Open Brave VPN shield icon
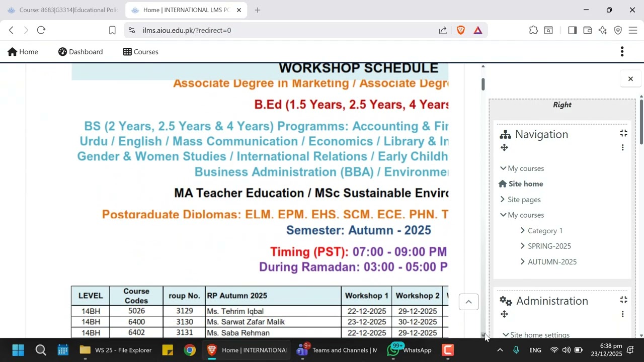644x362 pixels. 618,30
